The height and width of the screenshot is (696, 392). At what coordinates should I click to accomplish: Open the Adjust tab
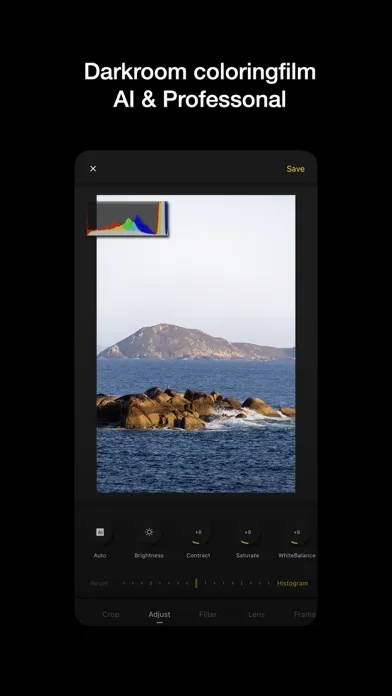coord(159,614)
